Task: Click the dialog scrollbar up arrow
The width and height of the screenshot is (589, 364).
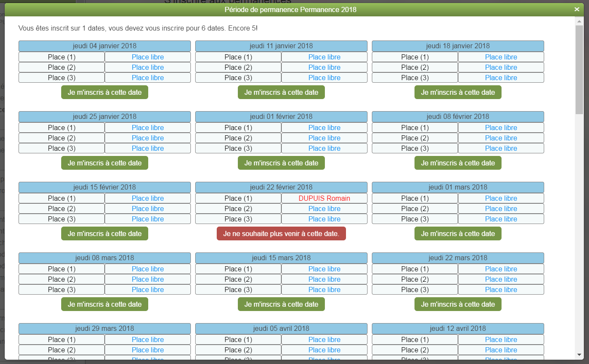Action: (x=579, y=21)
